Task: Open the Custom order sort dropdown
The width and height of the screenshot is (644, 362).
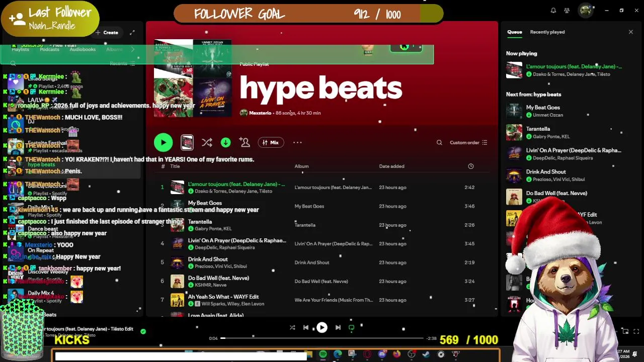Action: pyautogui.click(x=468, y=143)
